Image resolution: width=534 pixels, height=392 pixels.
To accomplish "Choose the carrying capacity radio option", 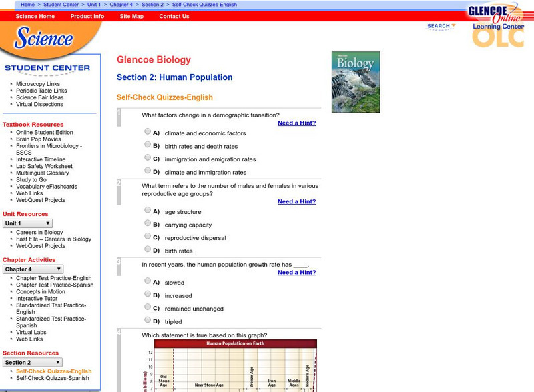I will 148,223.
